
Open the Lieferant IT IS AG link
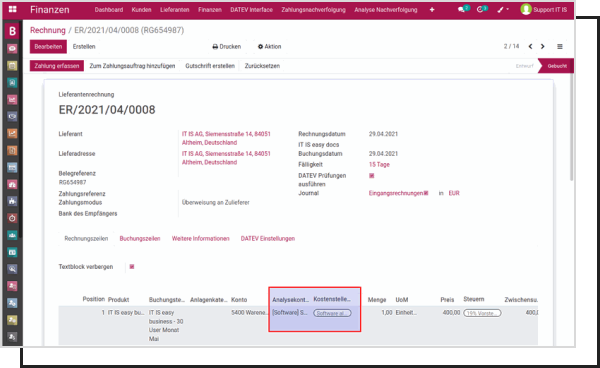point(226,138)
